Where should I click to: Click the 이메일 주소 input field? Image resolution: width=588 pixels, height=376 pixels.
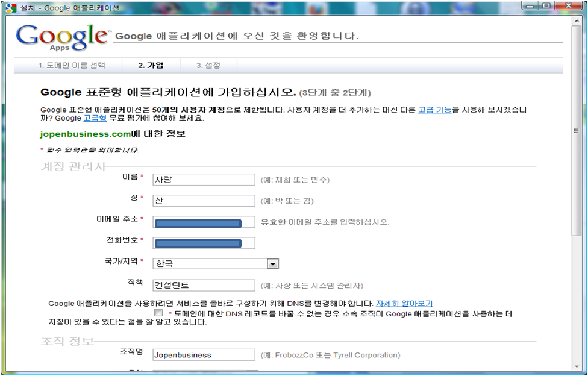204,222
